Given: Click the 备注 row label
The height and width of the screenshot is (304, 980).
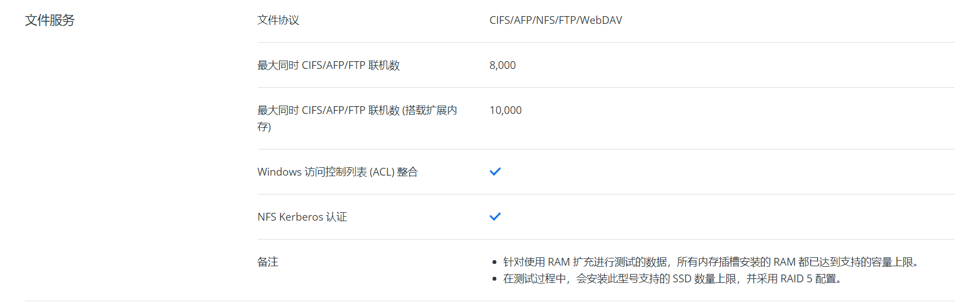Looking at the screenshot, I should 268,262.
